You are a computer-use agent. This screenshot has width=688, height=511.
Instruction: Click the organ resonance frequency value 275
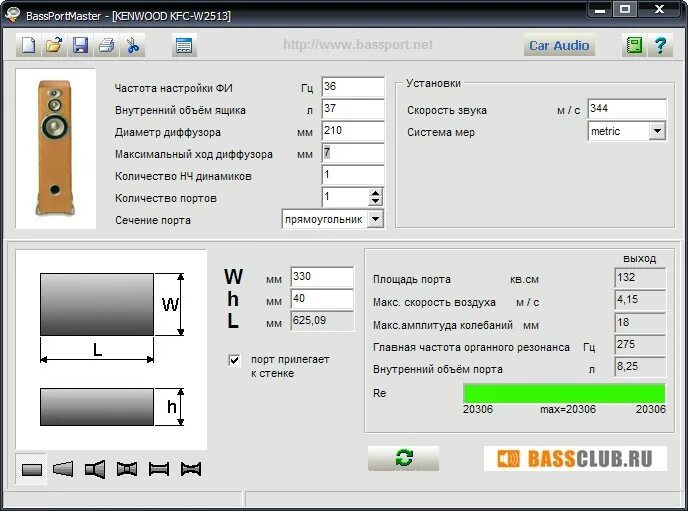click(640, 345)
